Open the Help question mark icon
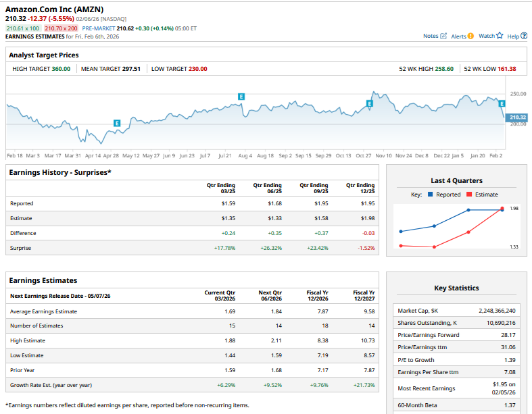This screenshot has width=532, height=414. [x=524, y=36]
